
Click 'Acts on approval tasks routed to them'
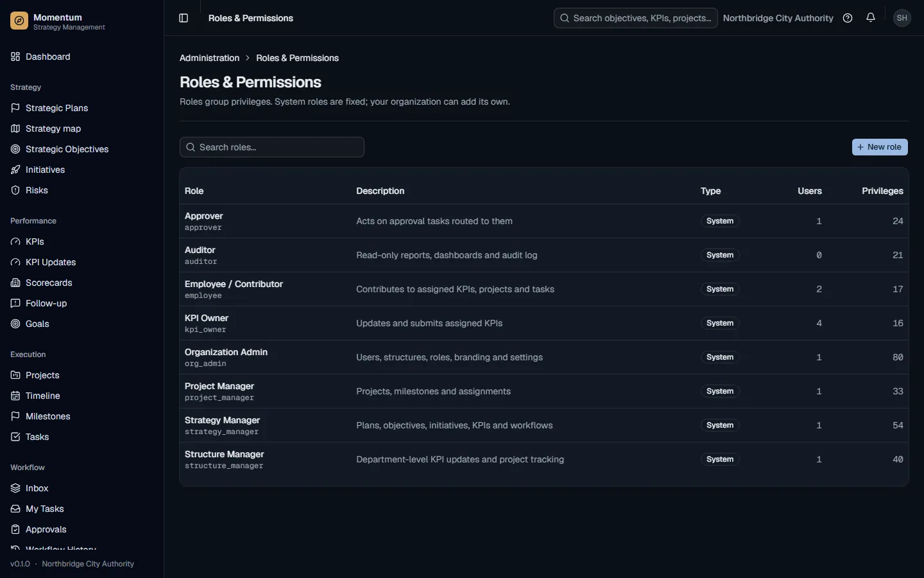click(434, 221)
